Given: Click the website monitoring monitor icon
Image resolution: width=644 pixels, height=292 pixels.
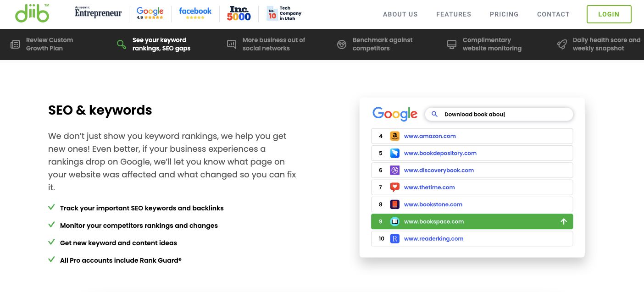Looking at the screenshot, I should [x=452, y=44].
